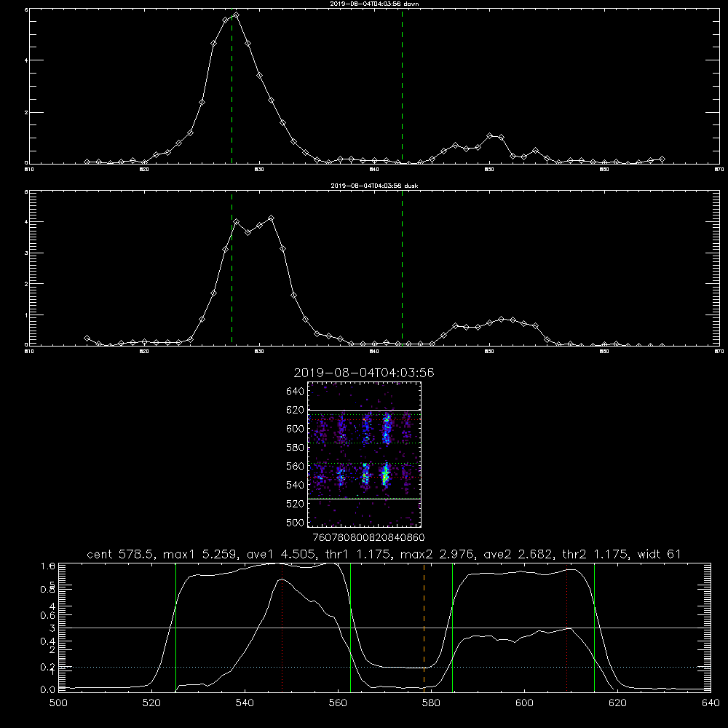Select the green solid line near 563

pos(351,627)
